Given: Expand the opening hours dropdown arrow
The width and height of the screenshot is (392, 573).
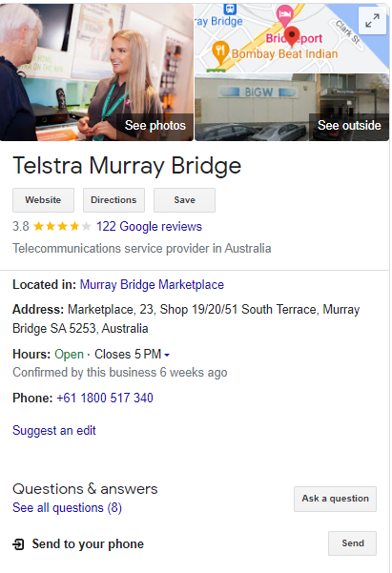Looking at the screenshot, I should tap(167, 355).
